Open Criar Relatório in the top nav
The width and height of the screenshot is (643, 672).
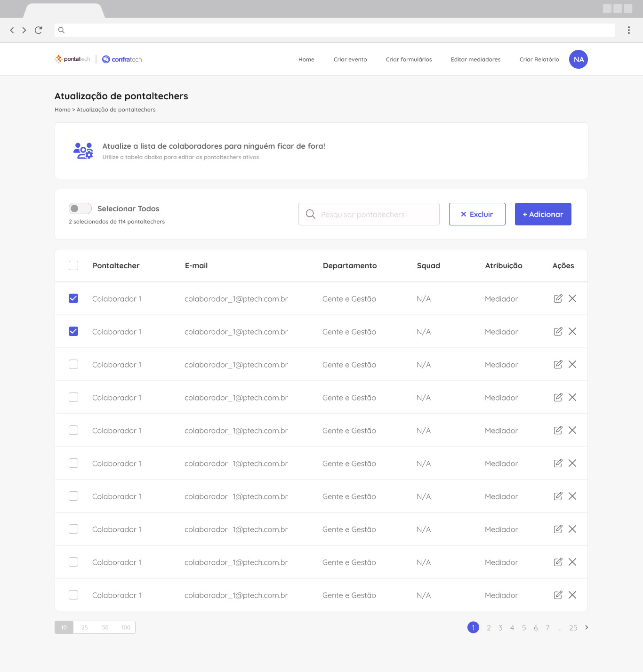tap(539, 59)
